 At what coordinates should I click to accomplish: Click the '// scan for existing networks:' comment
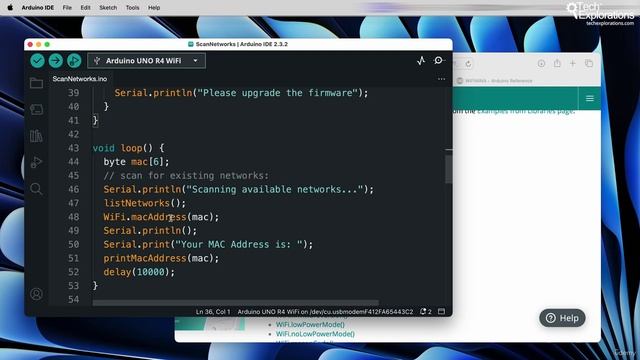tap(186, 176)
